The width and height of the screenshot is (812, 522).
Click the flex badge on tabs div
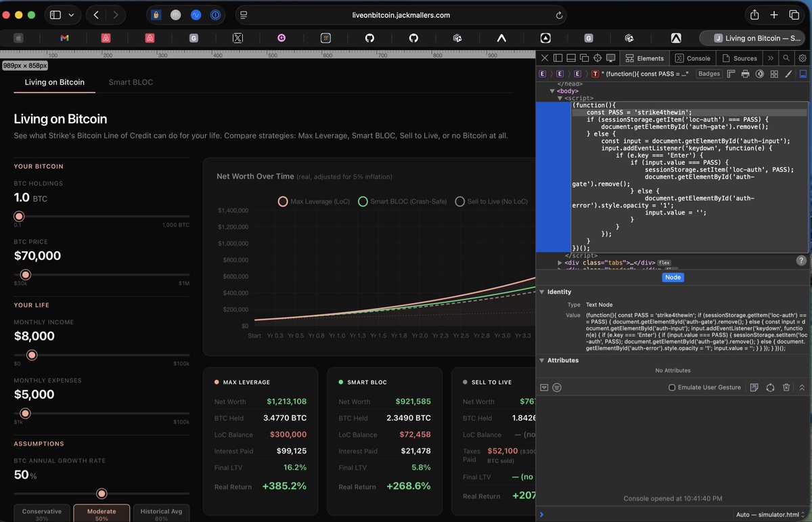pyautogui.click(x=664, y=262)
